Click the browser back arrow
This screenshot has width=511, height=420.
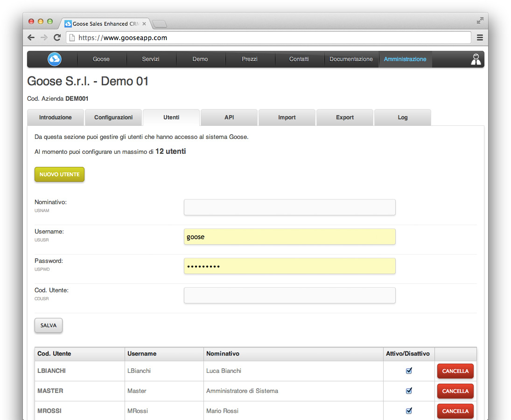pyautogui.click(x=31, y=37)
